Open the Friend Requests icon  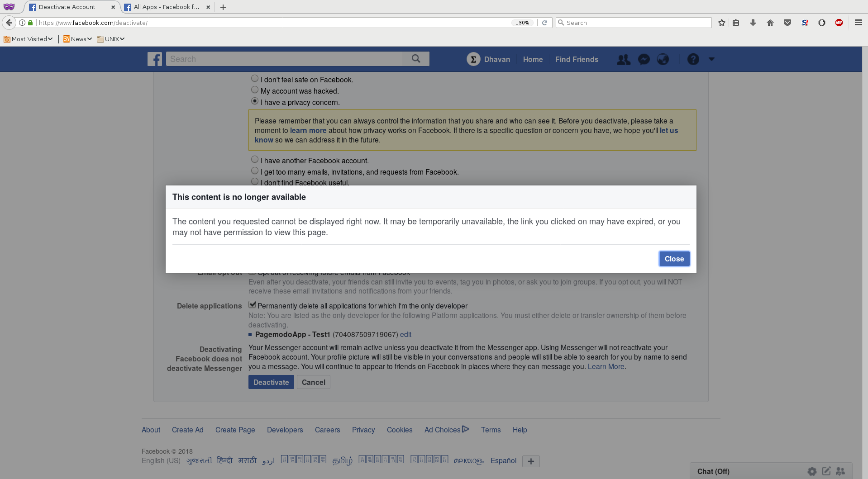624,59
